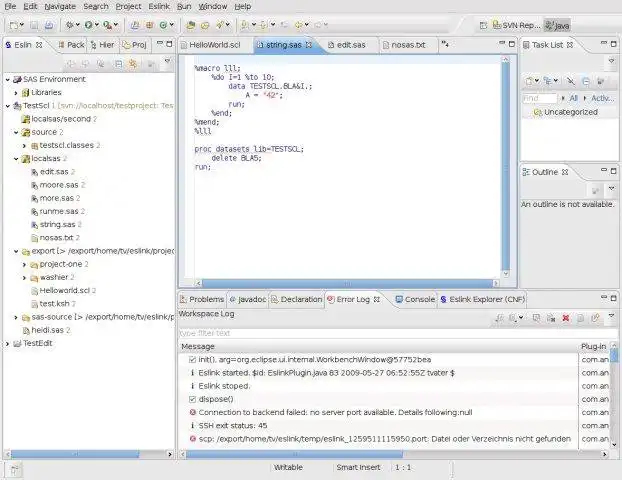Click the Plug-in column header
Screen dimensions: 622x480
[593, 346]
